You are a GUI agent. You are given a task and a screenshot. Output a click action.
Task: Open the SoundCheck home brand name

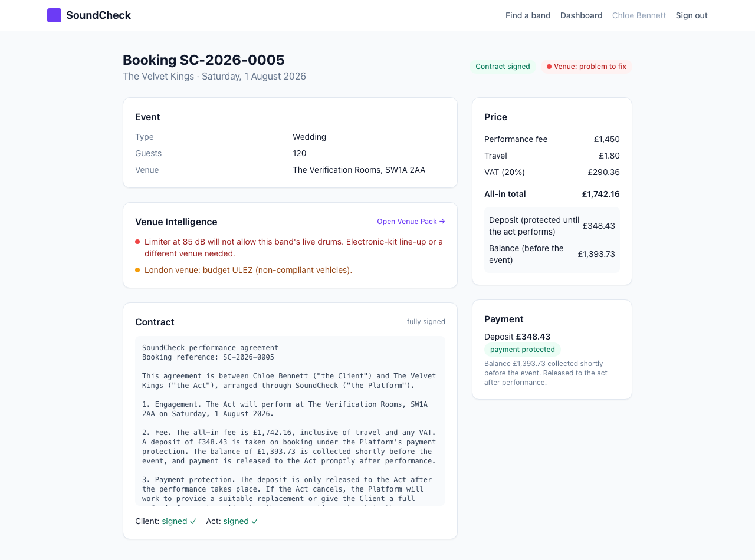[x=99, y=15]
